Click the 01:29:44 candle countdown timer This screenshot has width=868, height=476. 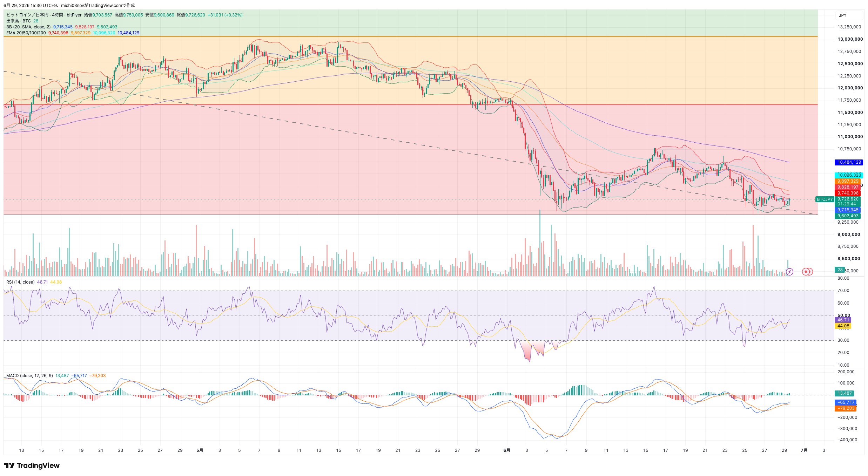(x=847, y=204)
